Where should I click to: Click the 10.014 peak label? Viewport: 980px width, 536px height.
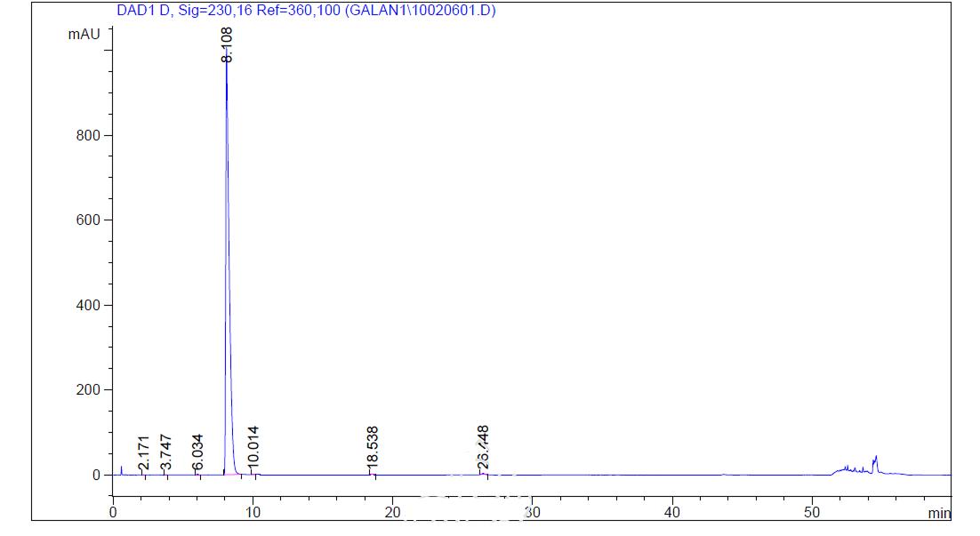point(253,447)
